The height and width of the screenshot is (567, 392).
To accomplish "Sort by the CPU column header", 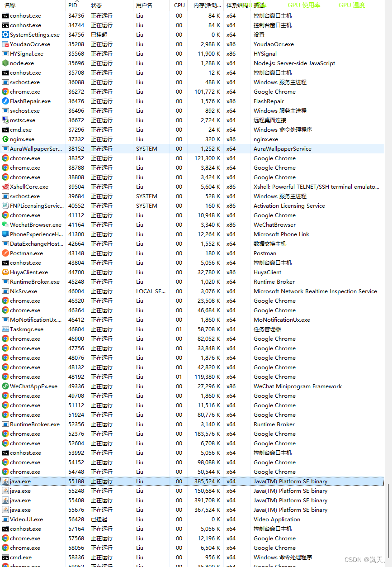I will coord(179,5).
